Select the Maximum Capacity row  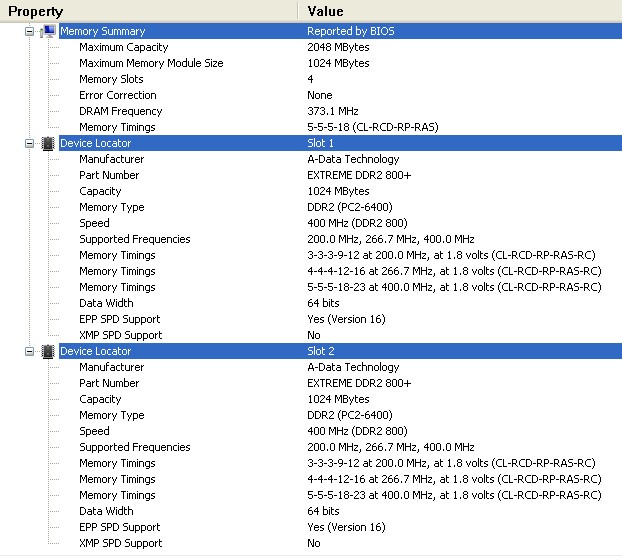point(123,47)
